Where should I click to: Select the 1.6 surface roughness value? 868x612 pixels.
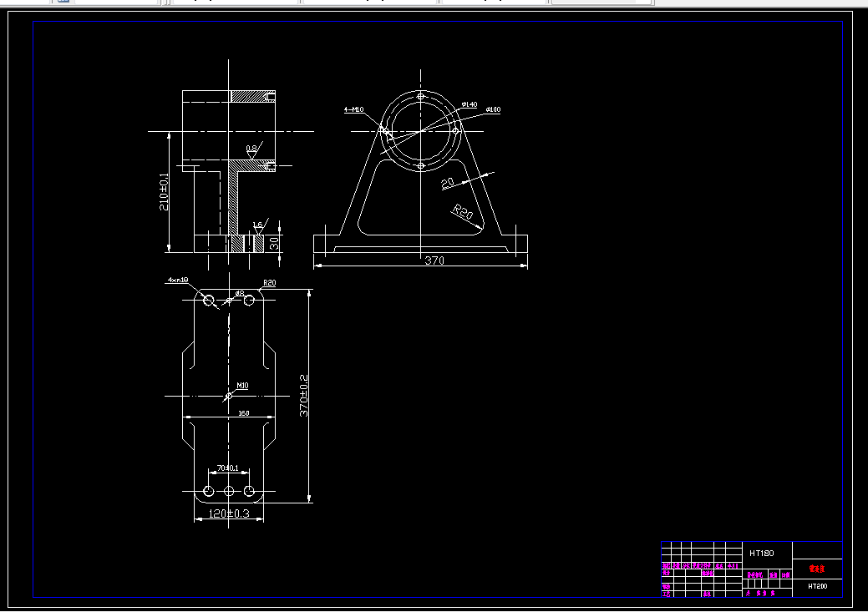pyautogui.click(x=257, y=225)
